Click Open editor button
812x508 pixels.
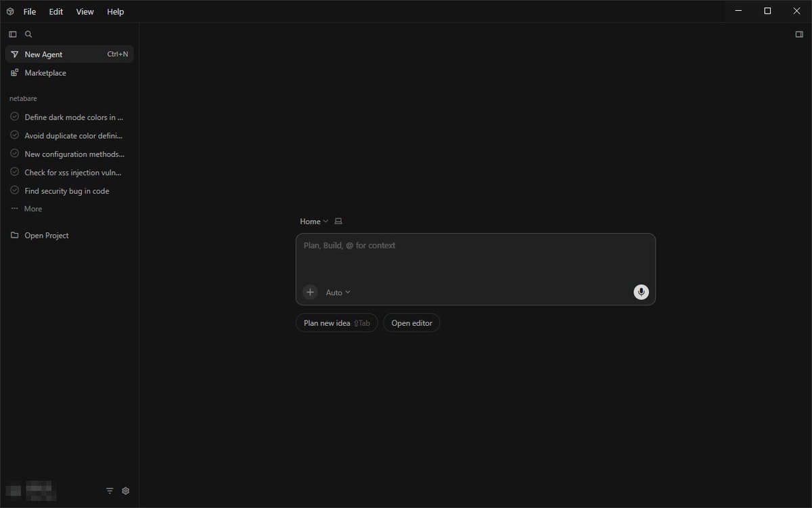click(x=411, y=323)
